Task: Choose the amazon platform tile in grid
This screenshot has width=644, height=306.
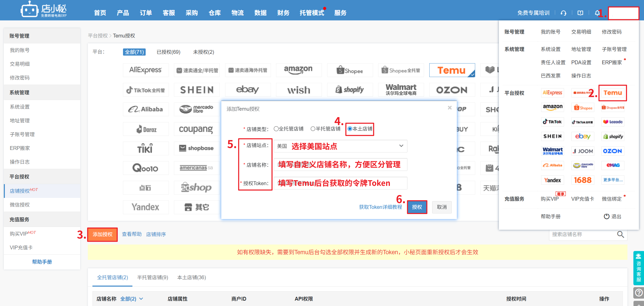Action: [298, 70]
